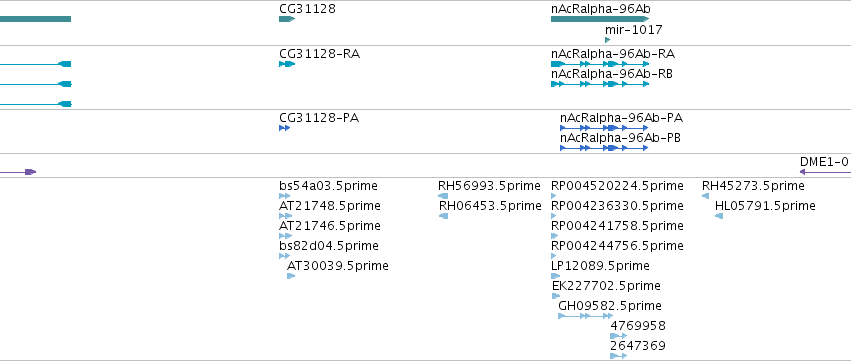Select the 4769958 feature glyph

click(x=618, y=336)
